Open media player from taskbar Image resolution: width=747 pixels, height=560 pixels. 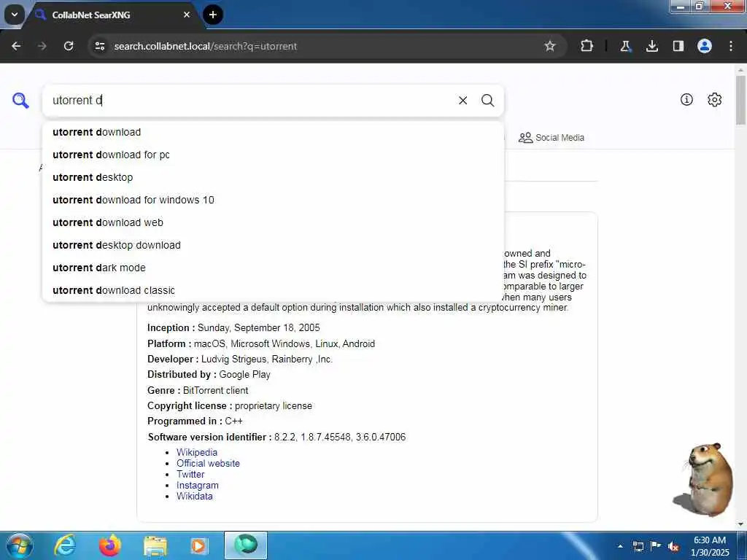coord(198,545)
